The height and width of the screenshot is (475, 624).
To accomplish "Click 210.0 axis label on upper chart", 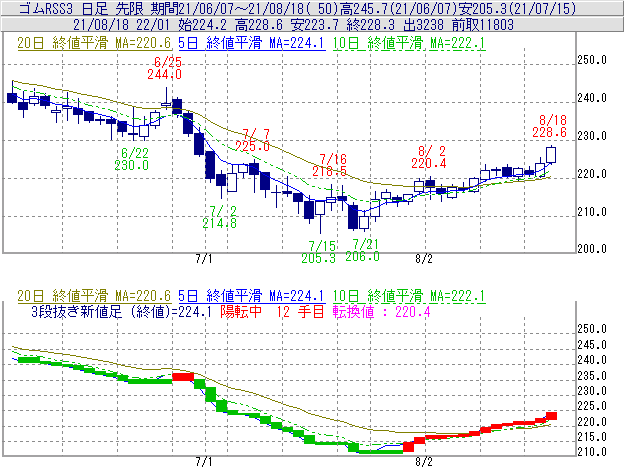I will [592, 212].
